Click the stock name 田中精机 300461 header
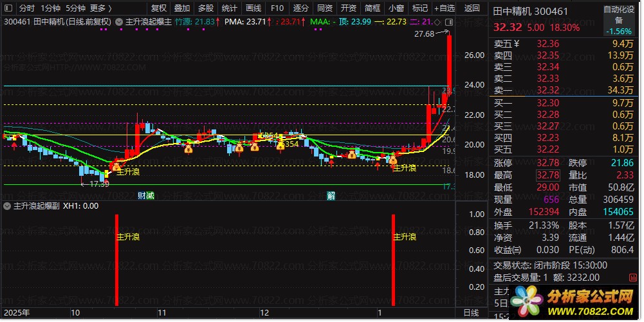This screenshot has height=322, width=644. pos(531,12)
